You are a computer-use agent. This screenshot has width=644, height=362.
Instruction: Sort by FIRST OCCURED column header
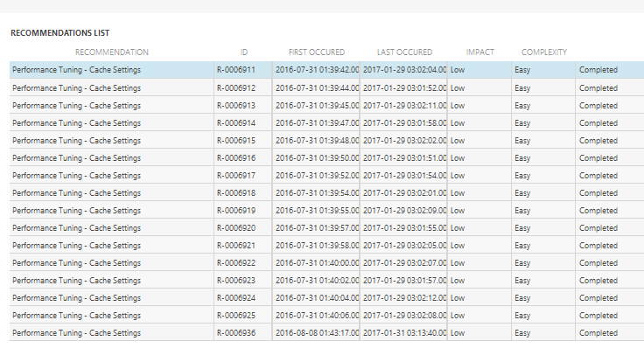(316, 52)
